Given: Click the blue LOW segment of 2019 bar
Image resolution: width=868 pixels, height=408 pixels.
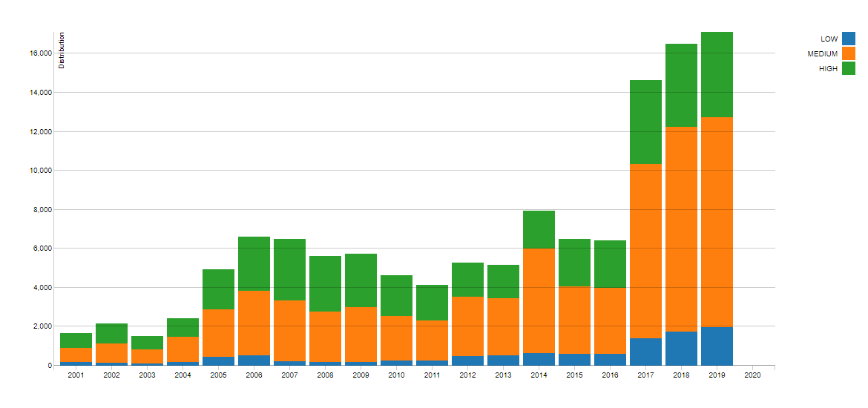Looking at the screenshot, I should pyautogui.click(x=717, y=346).
